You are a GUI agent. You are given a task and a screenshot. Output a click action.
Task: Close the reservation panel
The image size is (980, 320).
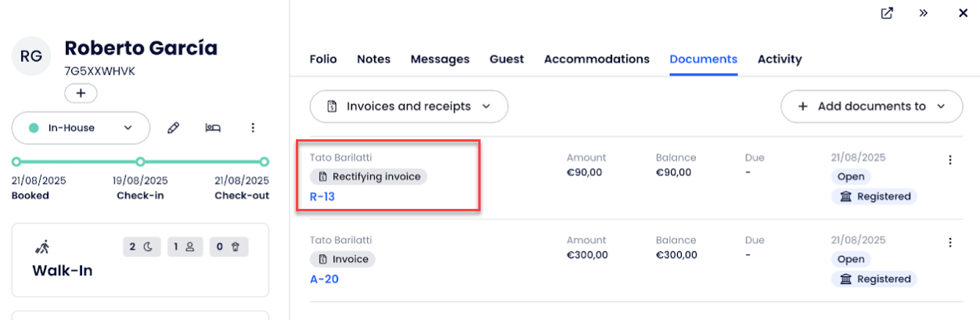point(963,13)
